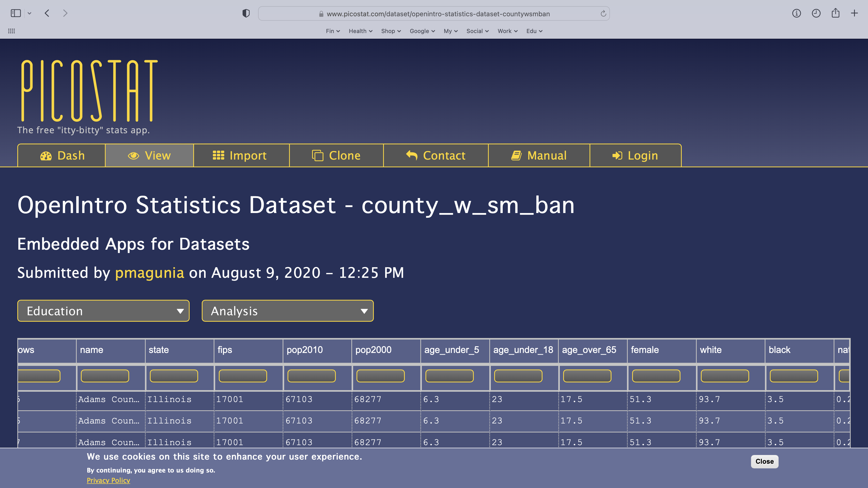Open the Clone tab

point(337,156)
